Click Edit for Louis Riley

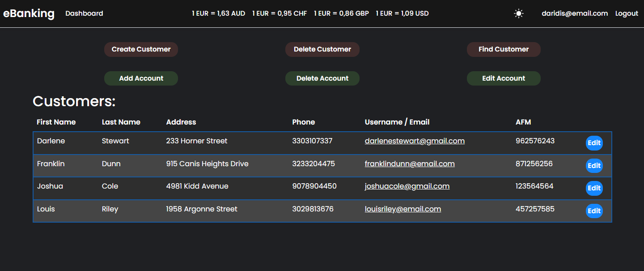tap(594, 211)
